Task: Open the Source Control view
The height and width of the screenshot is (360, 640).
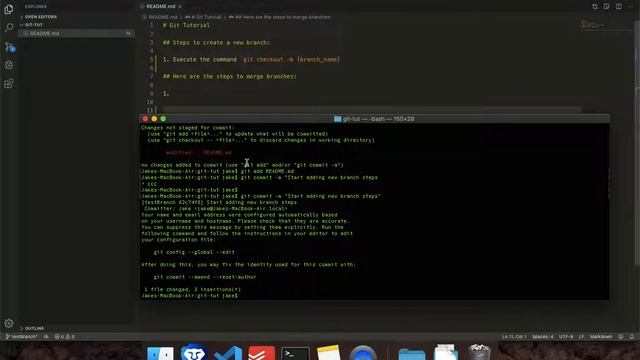Action: (x=9, y=47)
